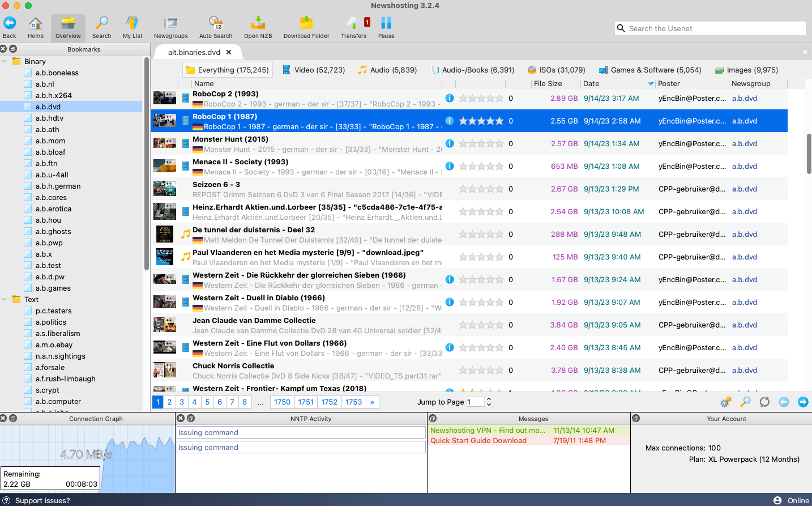Refresh the post list
Viewport: 812px width, 506px height.
coord(764,402)
